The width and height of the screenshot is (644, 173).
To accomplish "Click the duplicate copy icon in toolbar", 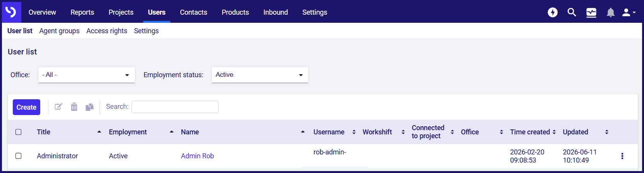I will point(90,107).
